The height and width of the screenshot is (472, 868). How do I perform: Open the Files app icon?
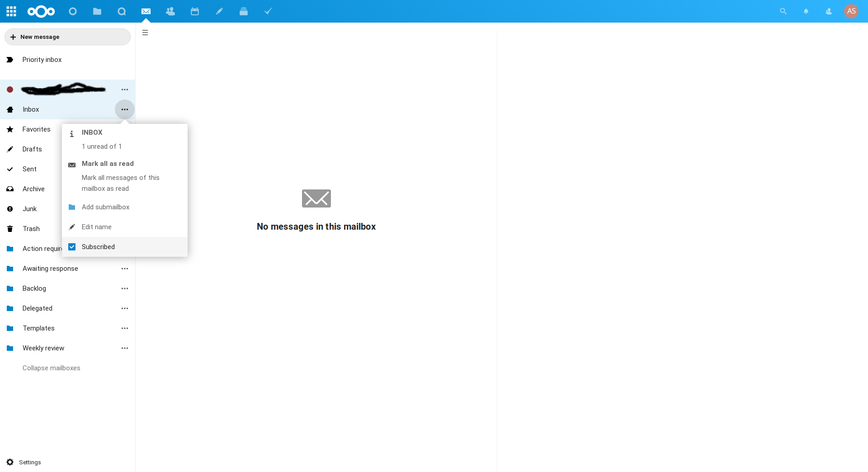tap(97, 11)
